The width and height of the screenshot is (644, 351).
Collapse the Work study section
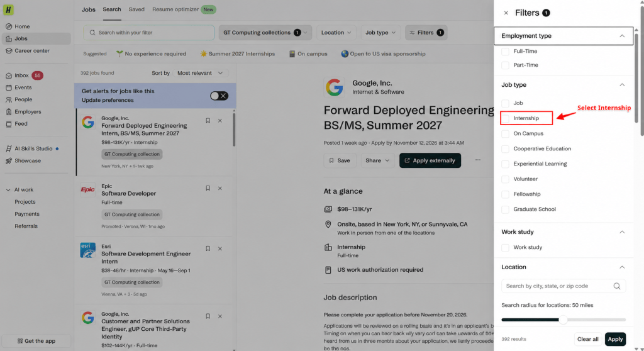pyautogui.click(x=622, y=232)
